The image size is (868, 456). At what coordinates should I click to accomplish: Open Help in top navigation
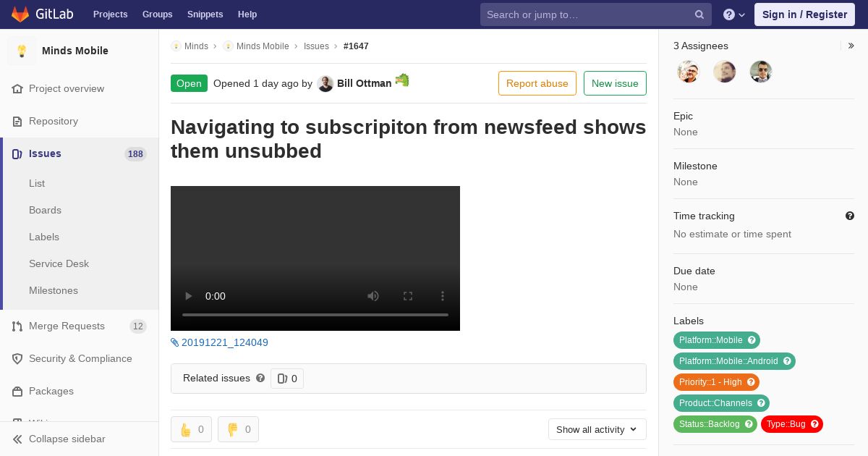pos(247,14)
